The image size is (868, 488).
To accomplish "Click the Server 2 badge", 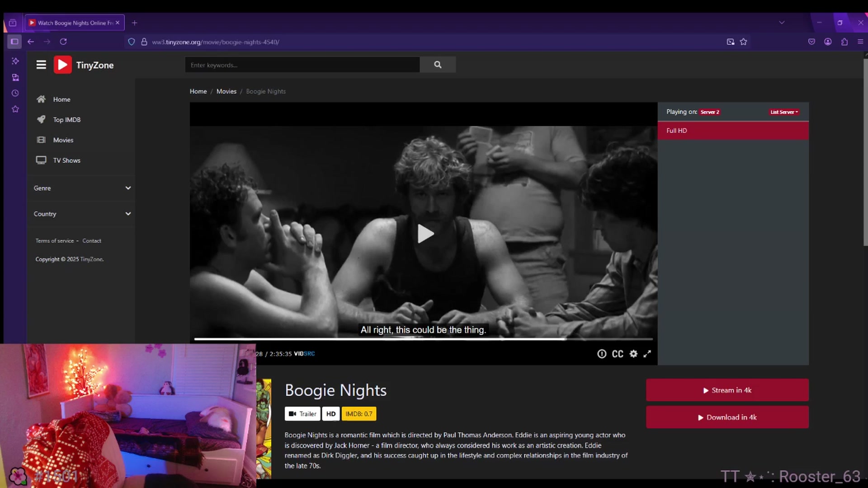I will tap(710, 112).
